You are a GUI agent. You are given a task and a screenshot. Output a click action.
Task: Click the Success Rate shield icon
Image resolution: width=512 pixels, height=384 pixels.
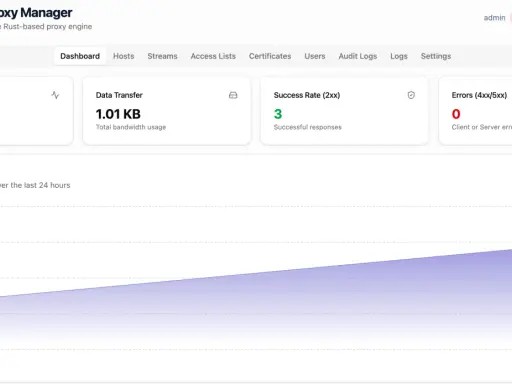(411, 95)
